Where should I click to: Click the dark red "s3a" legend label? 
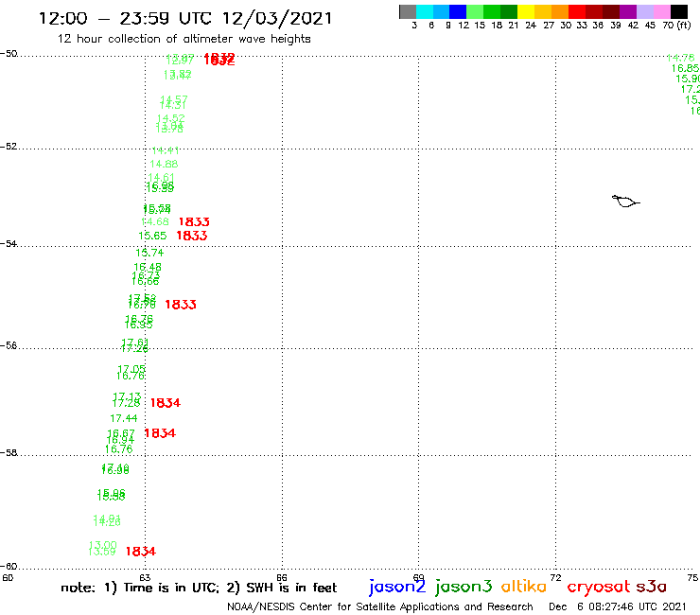coord(652,587)
